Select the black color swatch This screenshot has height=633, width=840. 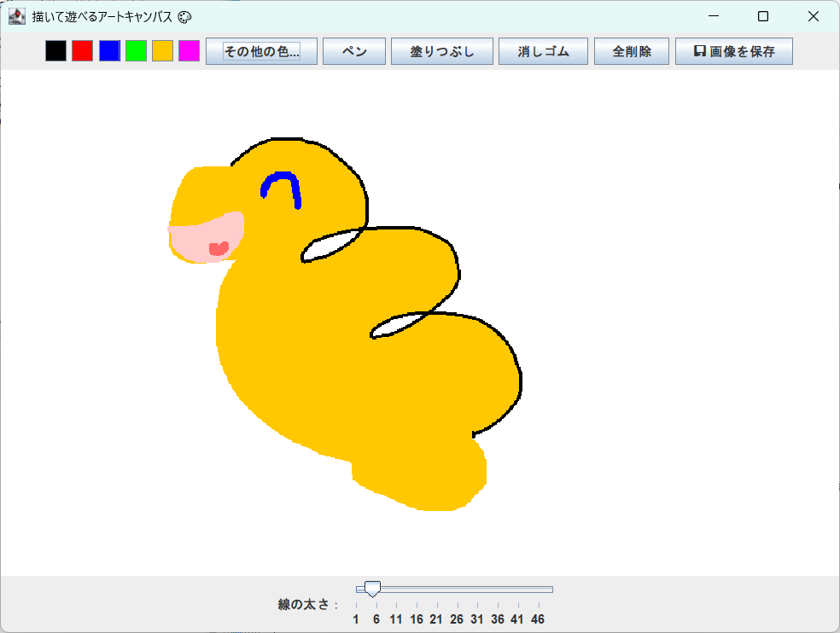click(55, 51)
